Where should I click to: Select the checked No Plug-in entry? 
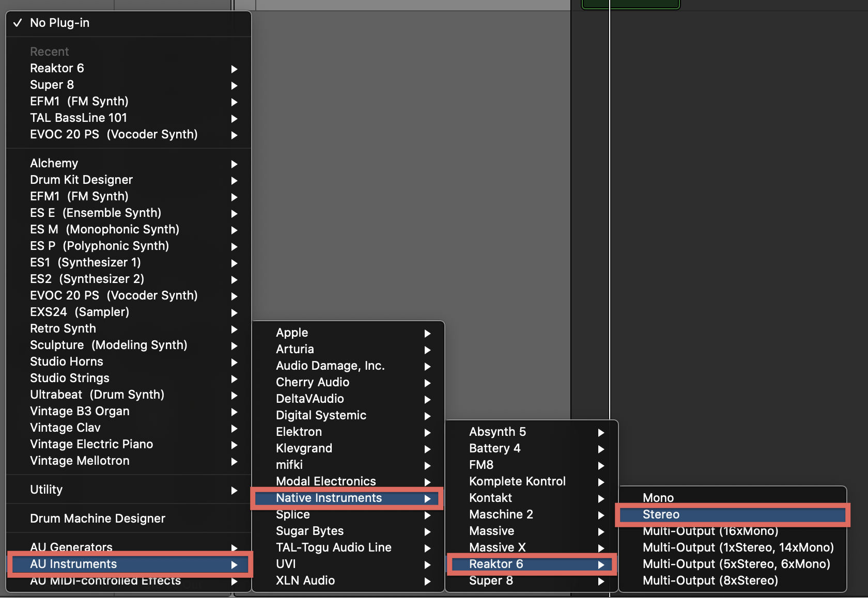tap(59, 23)
